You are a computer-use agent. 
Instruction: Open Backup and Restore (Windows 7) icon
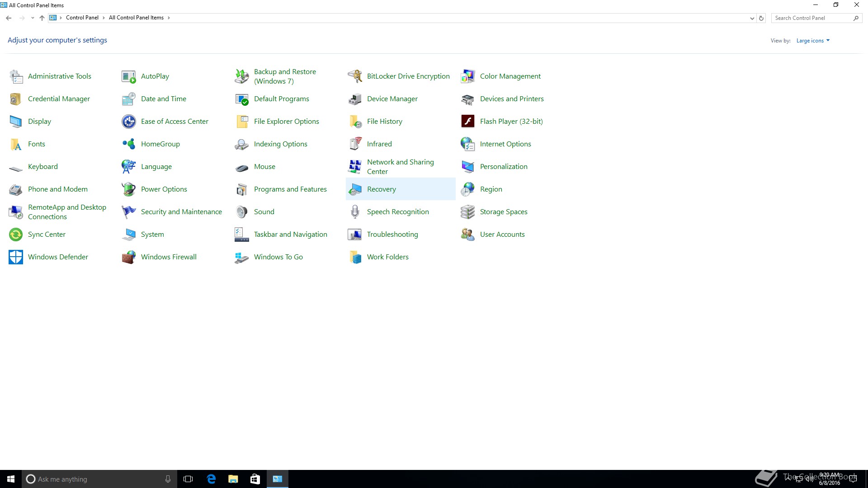click(242, 76)
